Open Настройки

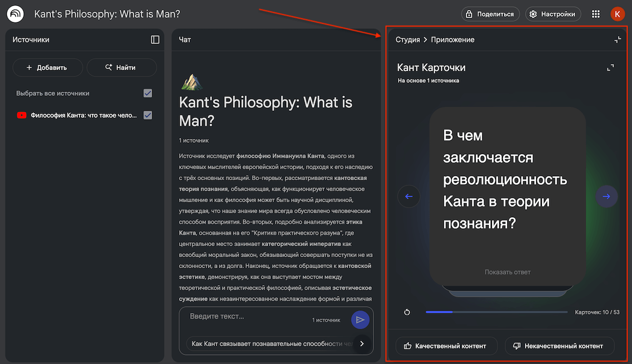point(554,14)
